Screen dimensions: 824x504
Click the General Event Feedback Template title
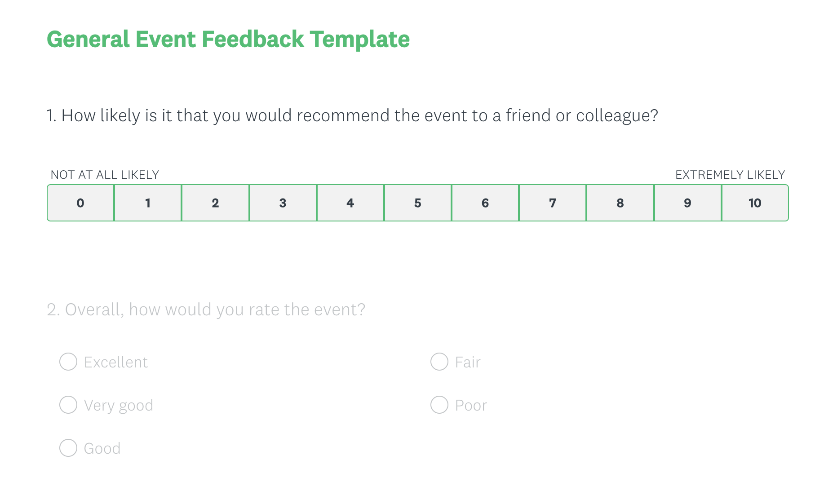pos(228,40)
